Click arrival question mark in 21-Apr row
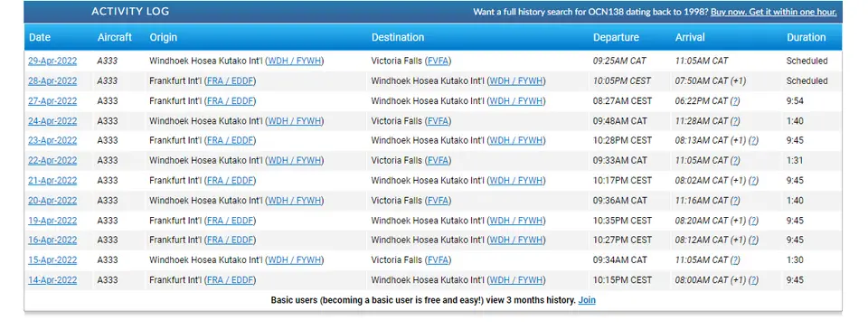The image size is (868, 330). [x=753, y=181]
